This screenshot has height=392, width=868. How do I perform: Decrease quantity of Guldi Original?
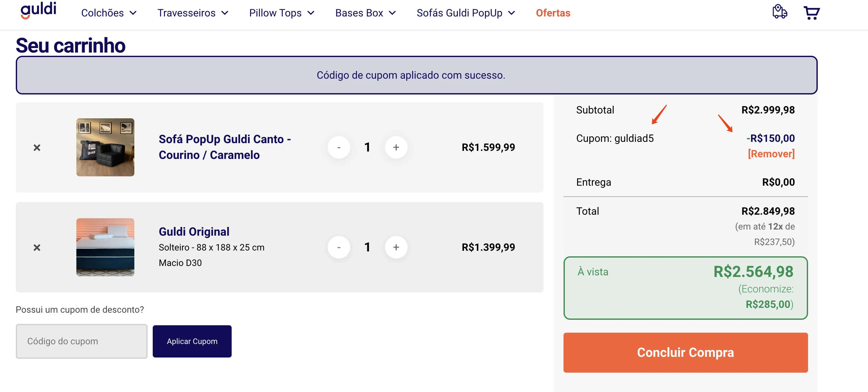point(339,247)
